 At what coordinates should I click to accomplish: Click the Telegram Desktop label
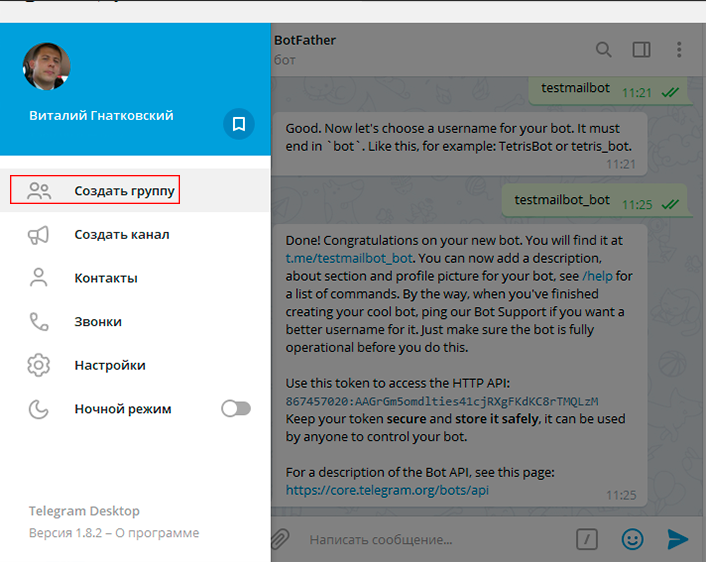[84, 511]
